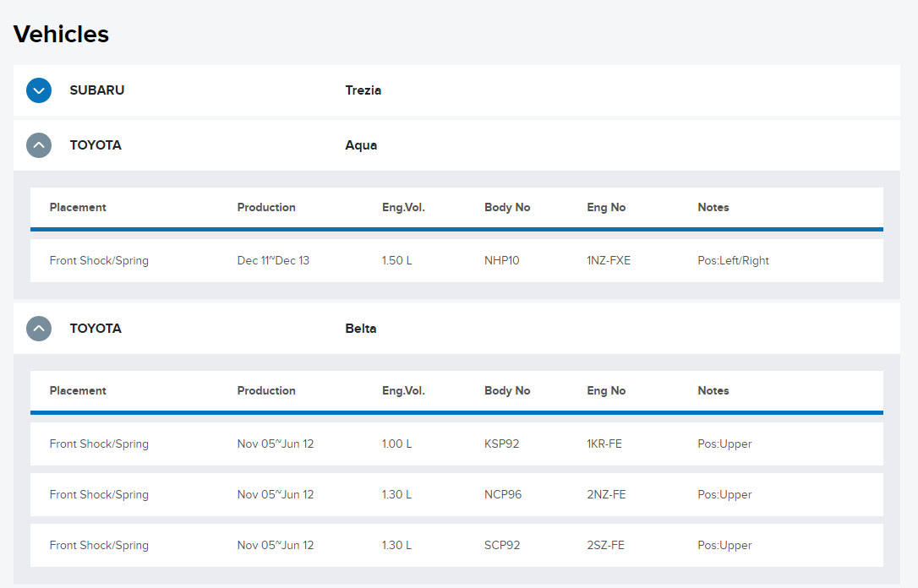This screenshot has height=588, width=918.
Task: Click body number NCP96
Action: [x=503, y=494]
